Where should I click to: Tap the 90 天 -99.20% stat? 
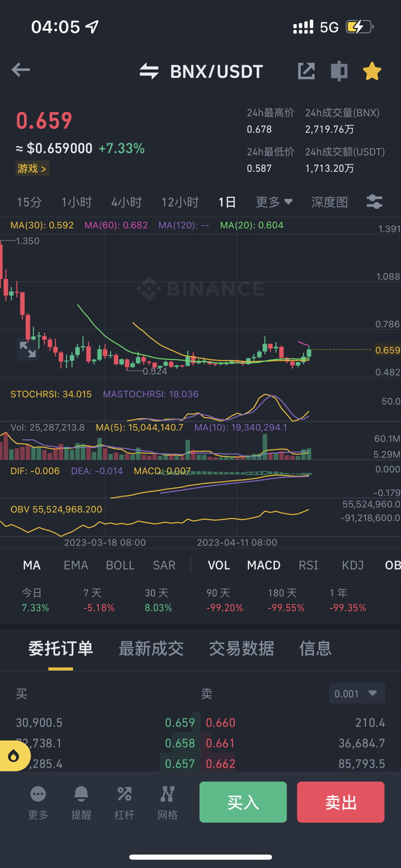tap(225, 600)
